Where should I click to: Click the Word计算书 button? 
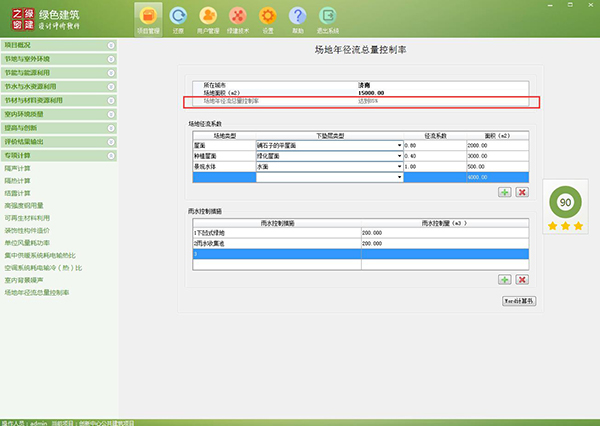click(518, 299)
